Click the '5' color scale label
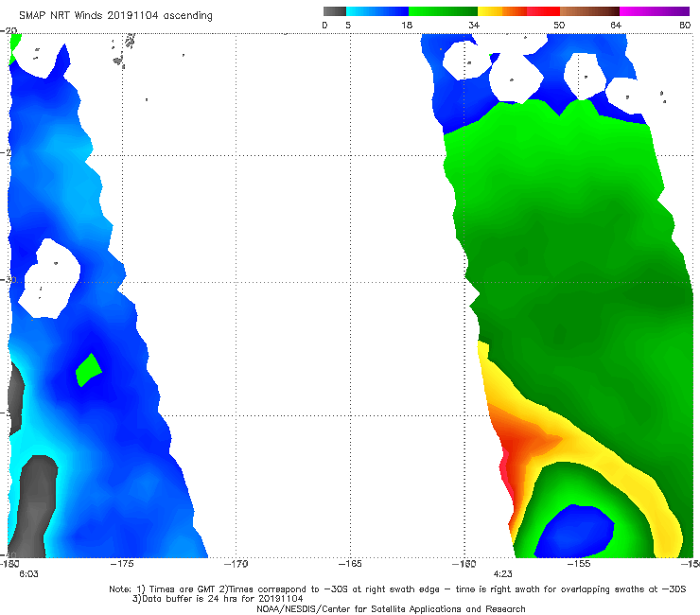 pos(348,25)
